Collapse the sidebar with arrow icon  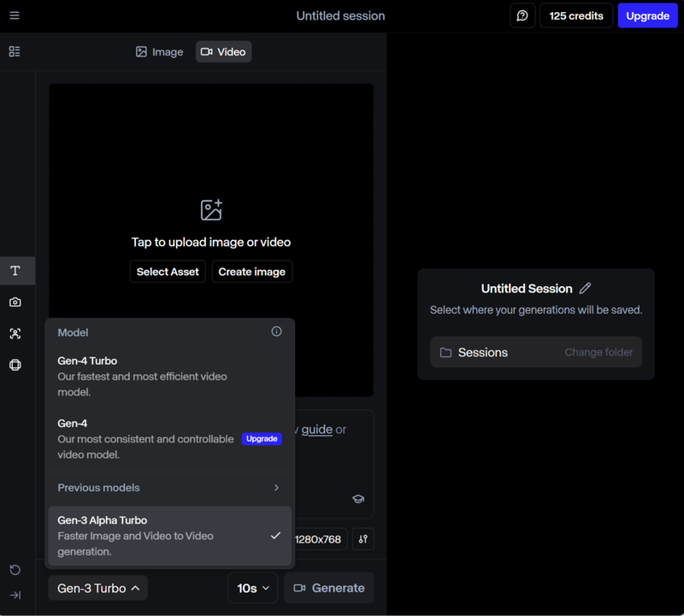pyautogui.click(x=15, y=595)
